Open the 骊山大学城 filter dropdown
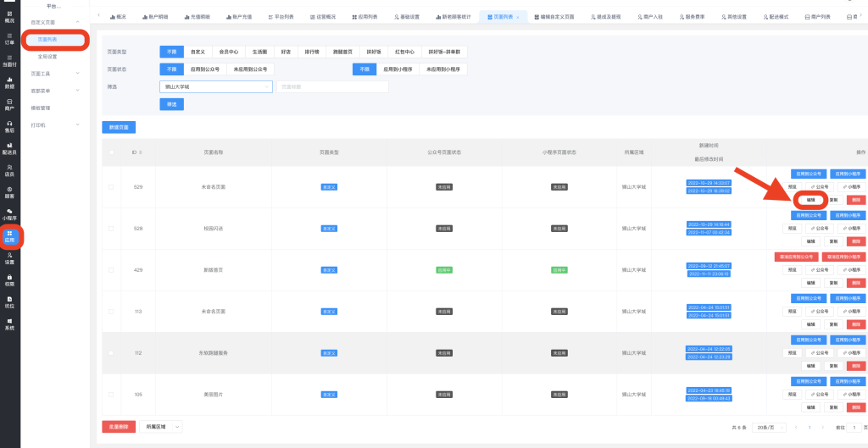Image resolution: width=868 pixels, height=448 pixels. click(x=215, y=86)
